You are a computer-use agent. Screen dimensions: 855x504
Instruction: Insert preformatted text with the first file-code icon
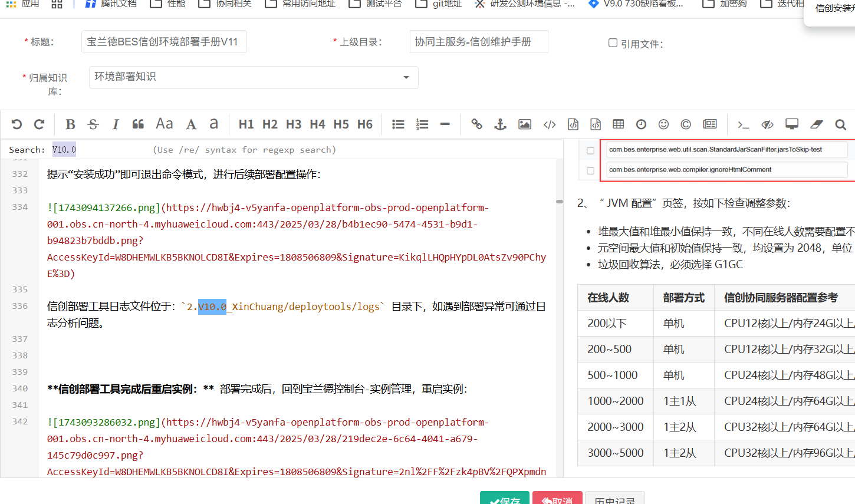coord(573,124)
